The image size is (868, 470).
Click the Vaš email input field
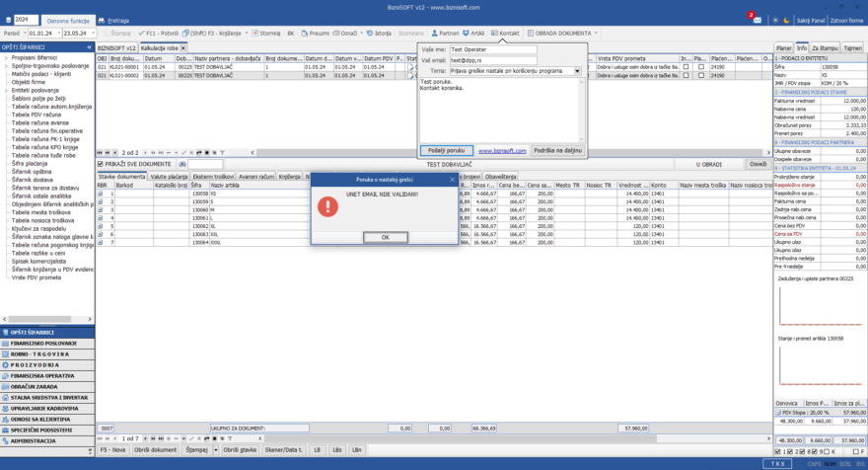tap(493, 59)
